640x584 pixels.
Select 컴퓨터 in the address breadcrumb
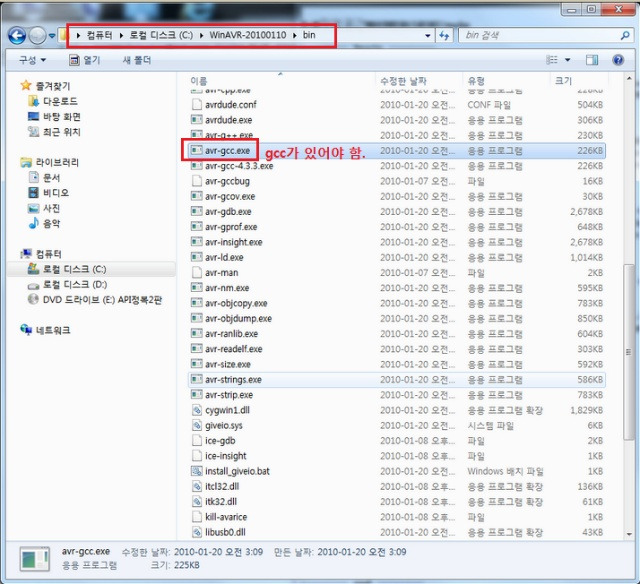(x=99, y=35)
